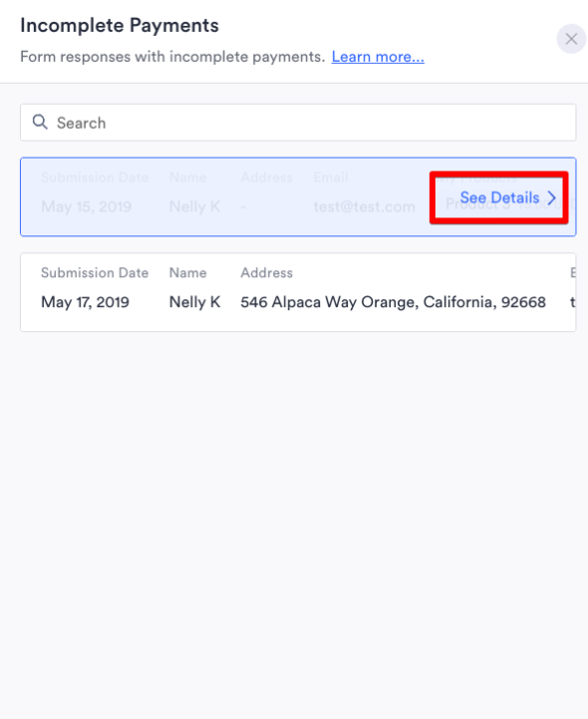Click the Form responses with incomplete payments subtitle
The height and width of the screenshot is (719, 588).
coord(172,57)
